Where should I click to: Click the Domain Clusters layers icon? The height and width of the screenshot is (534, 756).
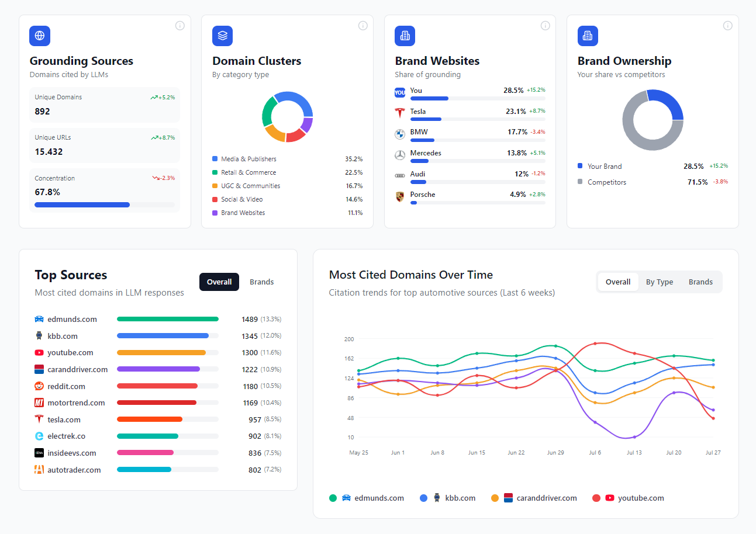(x=222, y=36)
